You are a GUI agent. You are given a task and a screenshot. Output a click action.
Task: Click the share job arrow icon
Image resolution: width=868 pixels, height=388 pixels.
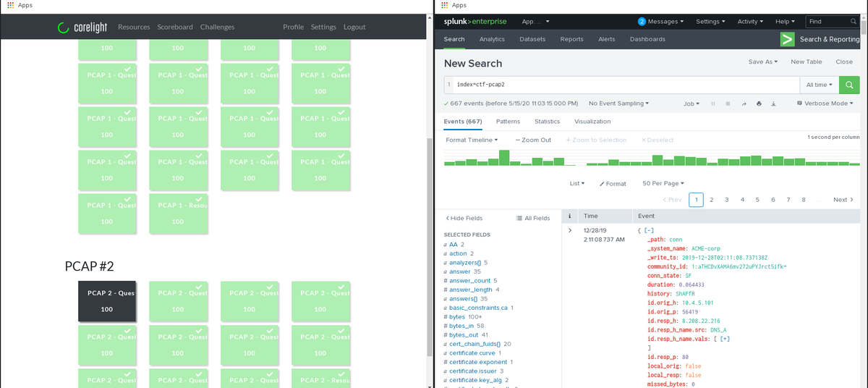[744, 104]
